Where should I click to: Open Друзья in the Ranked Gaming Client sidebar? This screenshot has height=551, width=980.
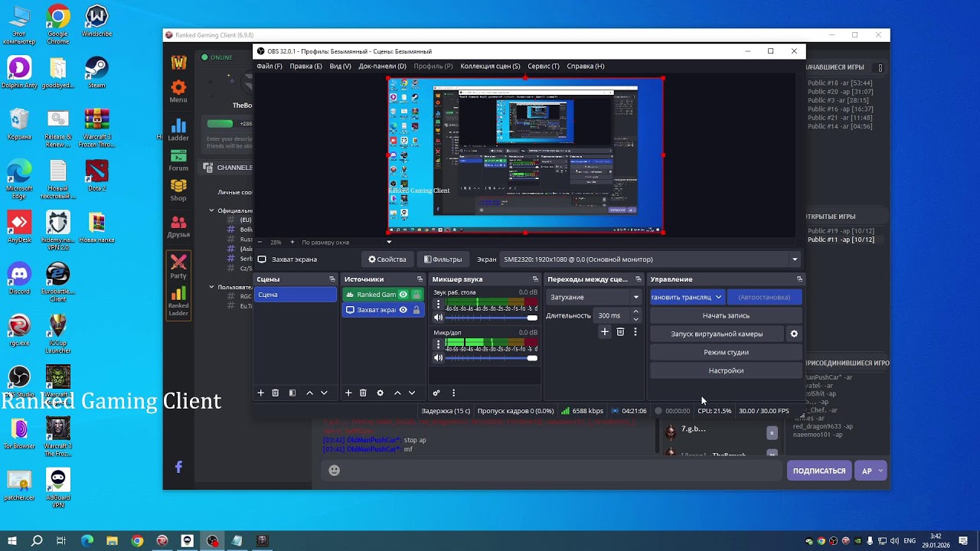point(178,227)
